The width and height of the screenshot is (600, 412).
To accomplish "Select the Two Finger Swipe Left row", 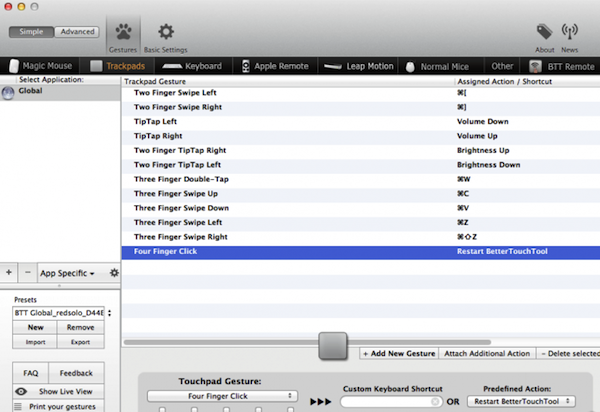I will tap(361, 93).
